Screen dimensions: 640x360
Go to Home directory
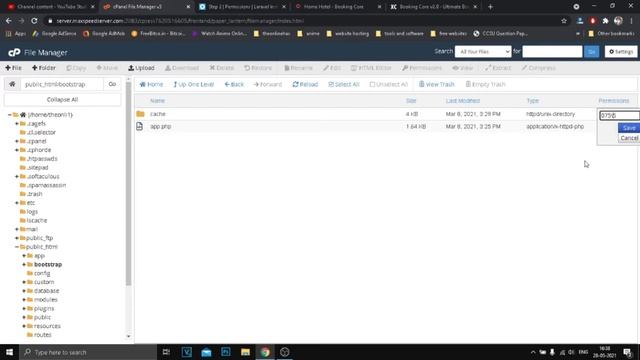coord(151,84)
